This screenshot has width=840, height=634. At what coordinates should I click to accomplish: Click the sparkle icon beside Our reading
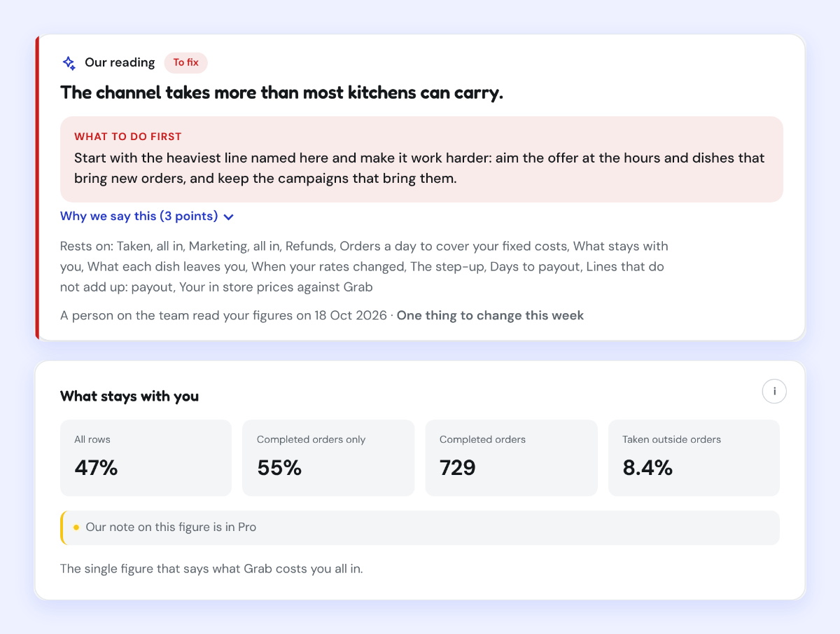click(69, 63)
